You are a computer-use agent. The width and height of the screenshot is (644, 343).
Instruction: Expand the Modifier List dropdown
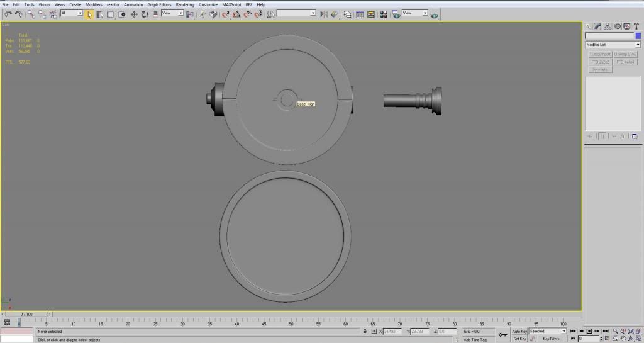pyautogui.click(x=613, y=45)
